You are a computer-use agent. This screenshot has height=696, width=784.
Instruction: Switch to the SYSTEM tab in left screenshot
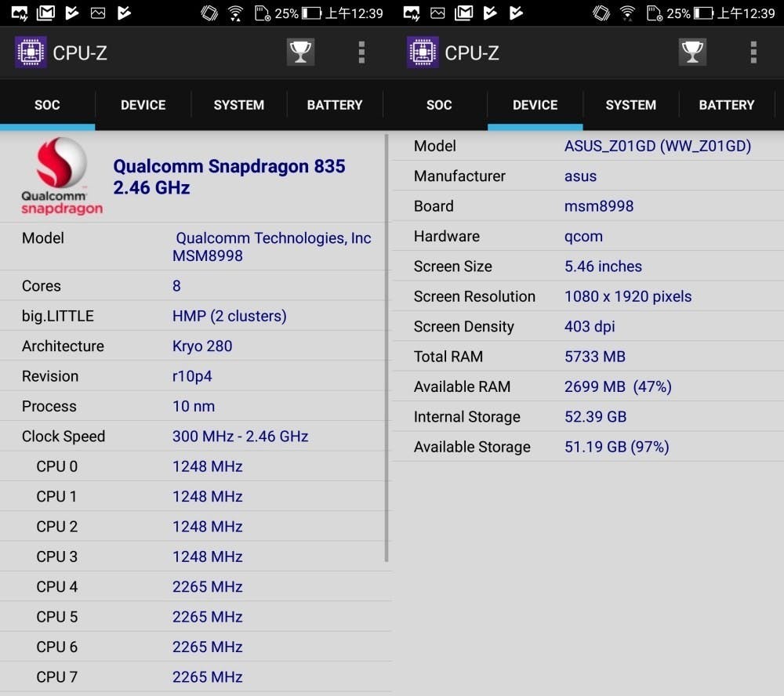pos(238,105)
